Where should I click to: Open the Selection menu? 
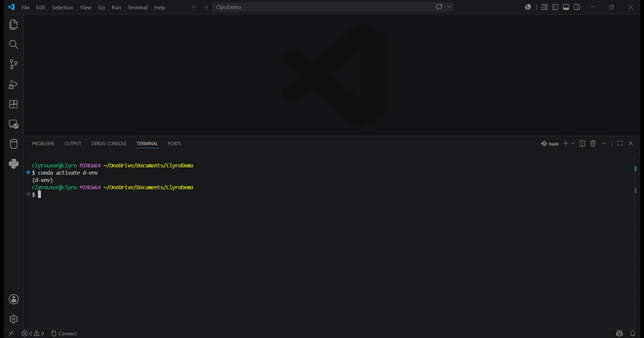(x=62, y=7)
